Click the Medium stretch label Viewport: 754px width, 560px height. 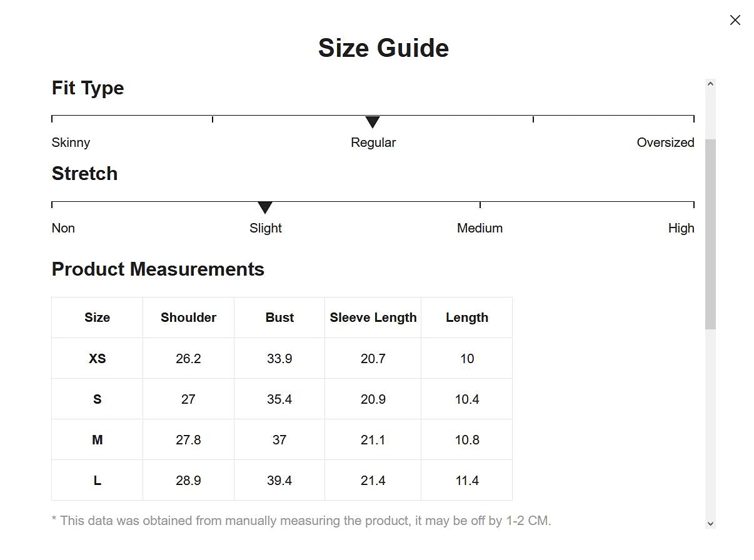tap(480, 228)
